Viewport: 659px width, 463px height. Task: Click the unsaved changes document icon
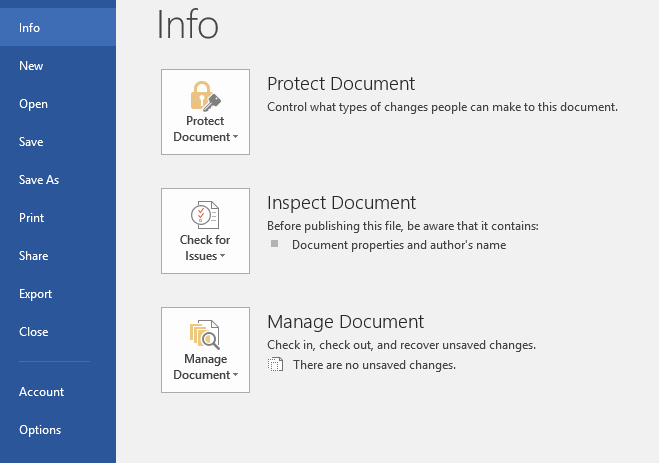tap(275, 364)
